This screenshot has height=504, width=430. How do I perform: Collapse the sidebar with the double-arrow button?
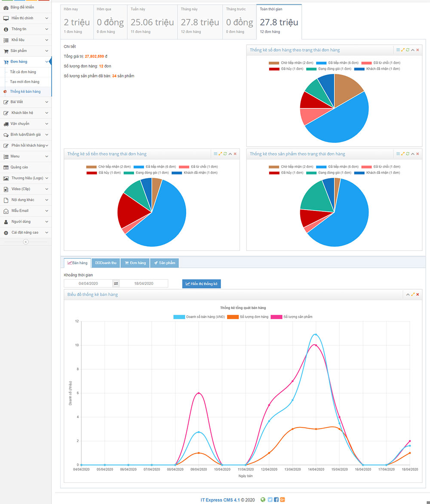point(25,242)
